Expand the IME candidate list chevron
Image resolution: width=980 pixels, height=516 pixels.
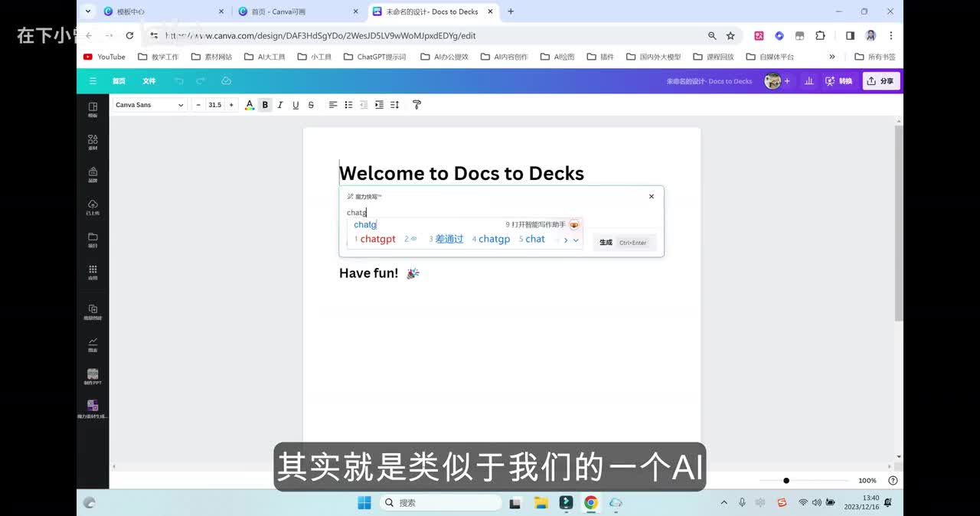point(576,240)
